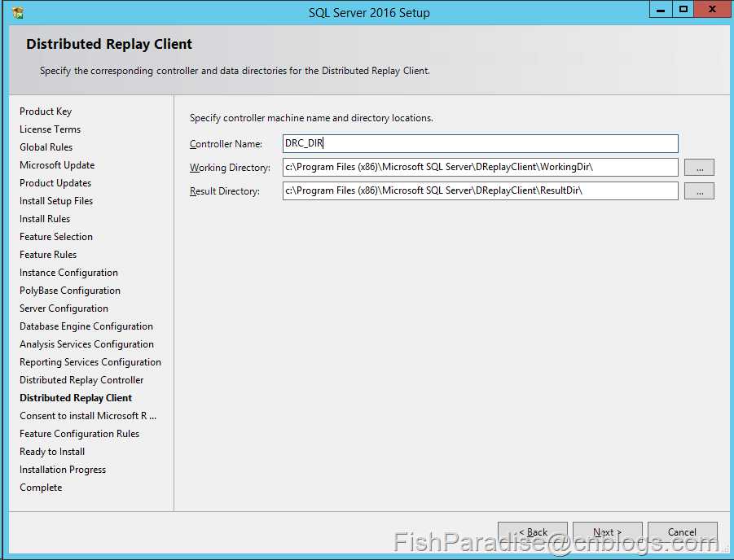The image size is (734, 560).
Task: Select the Complete step
Action: (x=41, y=488)
